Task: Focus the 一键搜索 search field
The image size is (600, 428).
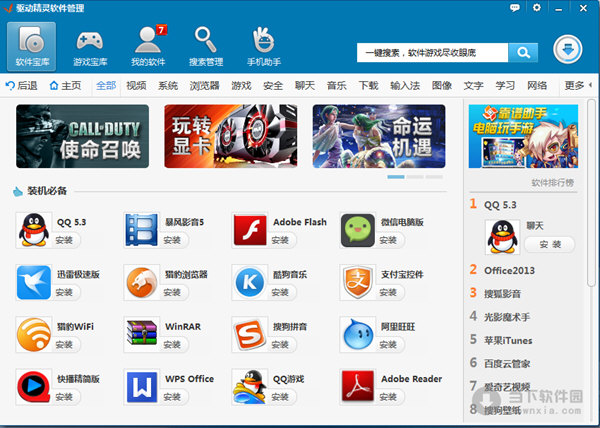Action: tap(432, 52)
